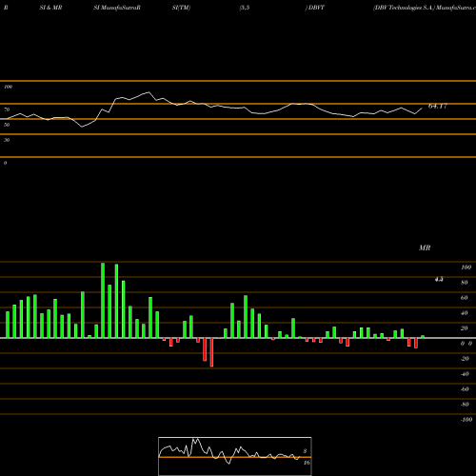The width and height of the screenshot is (476, 476).
Task: Click the MR axis label -60
Action: click(465, 389)
